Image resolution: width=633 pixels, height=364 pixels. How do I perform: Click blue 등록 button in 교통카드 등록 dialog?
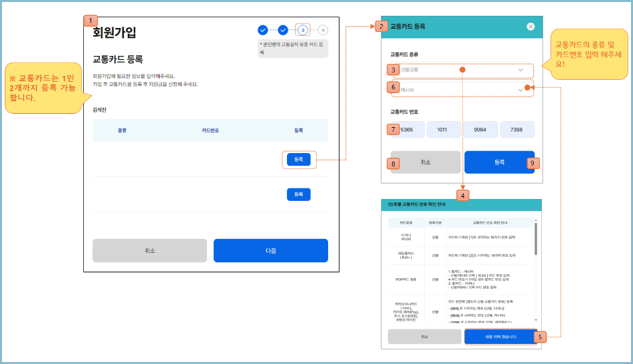tap(499, 162)
